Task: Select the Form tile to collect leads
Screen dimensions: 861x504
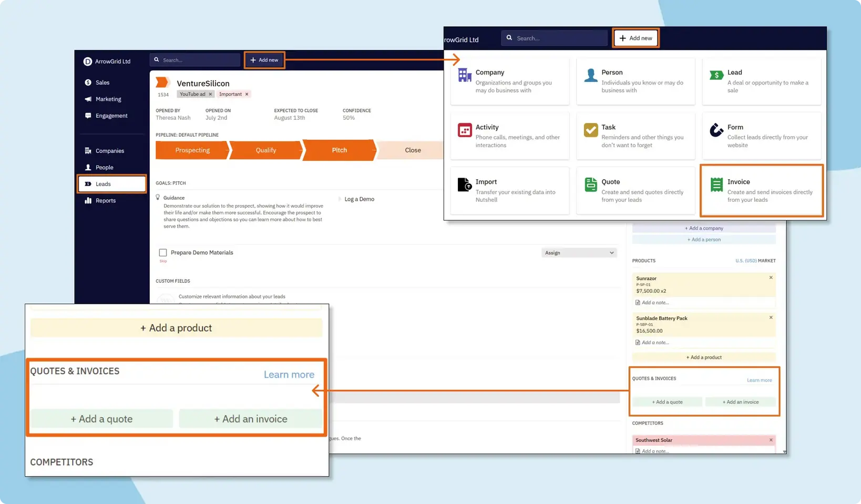Action: [x=761, y=136]
